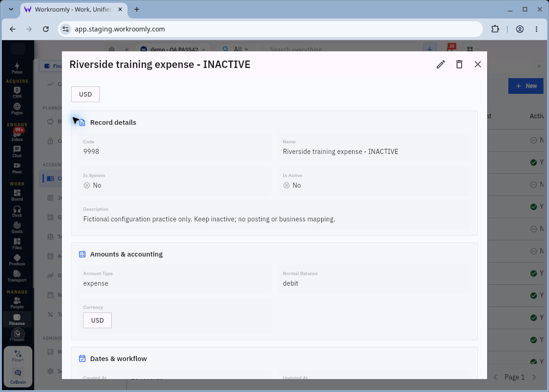The height and width of the screenshot is (392, 549).
Task: Open Chrome three-dot menu
Action: [537, 29]
